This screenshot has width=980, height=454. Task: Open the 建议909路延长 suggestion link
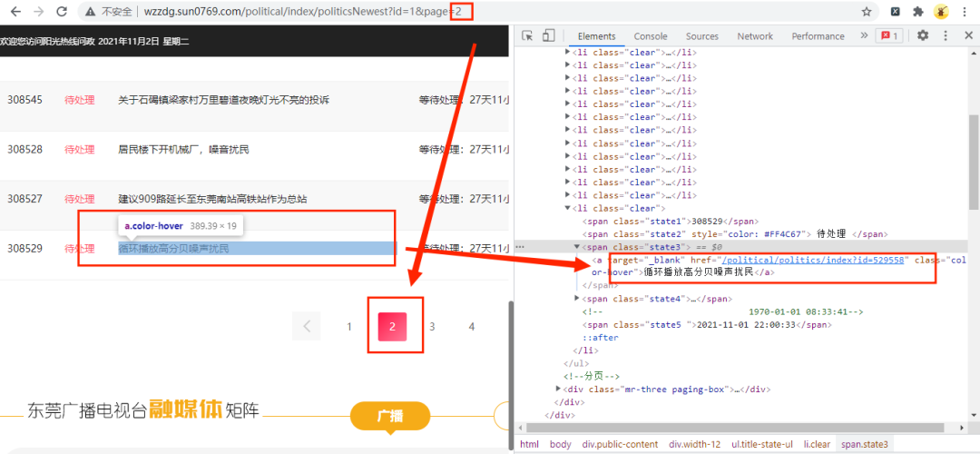212,199
